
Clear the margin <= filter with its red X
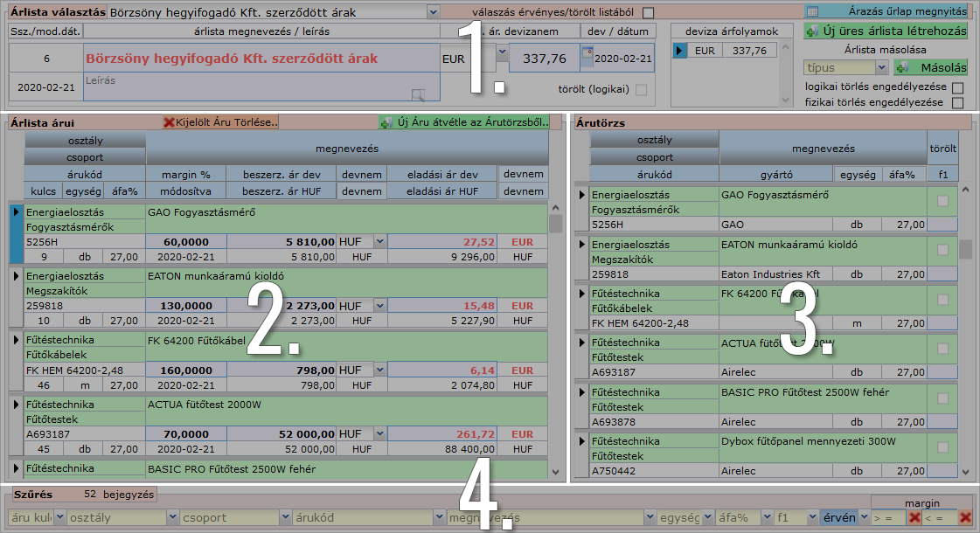coord(965,517)
